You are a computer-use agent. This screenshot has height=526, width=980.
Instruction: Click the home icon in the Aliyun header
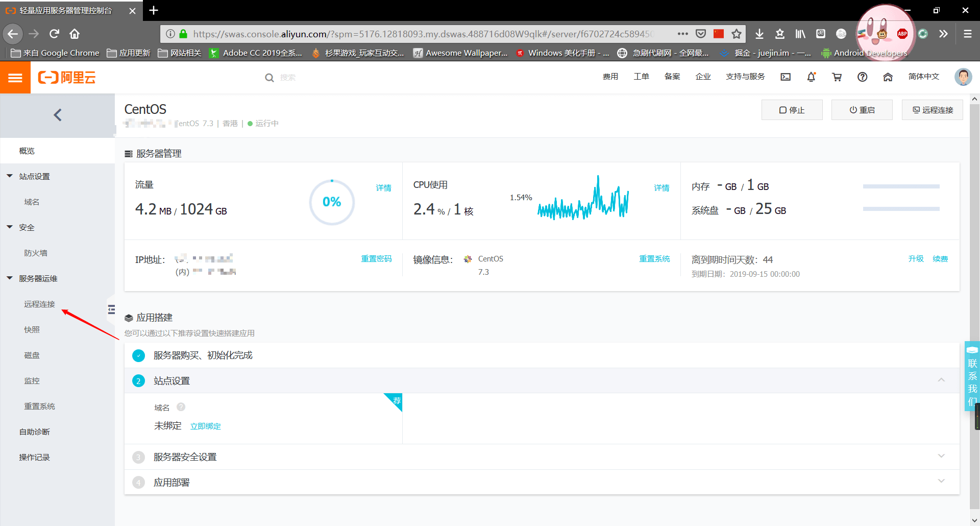pyautogui.click(x=888, y=77)
